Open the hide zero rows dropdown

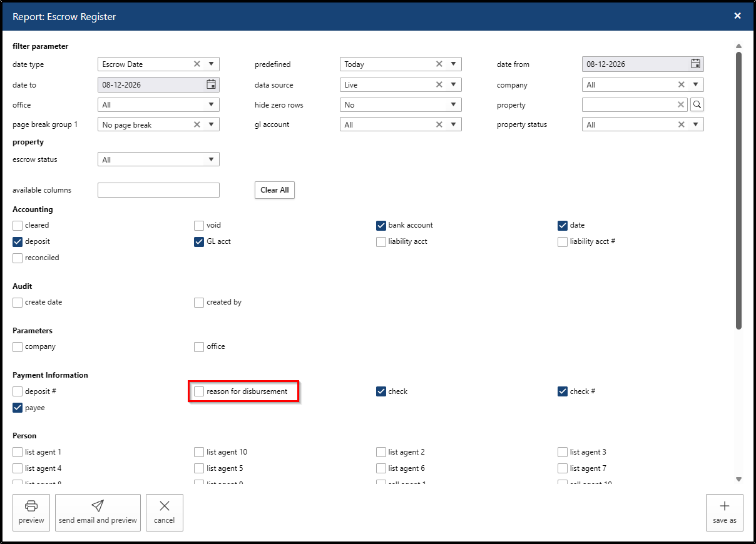(454, 105)
